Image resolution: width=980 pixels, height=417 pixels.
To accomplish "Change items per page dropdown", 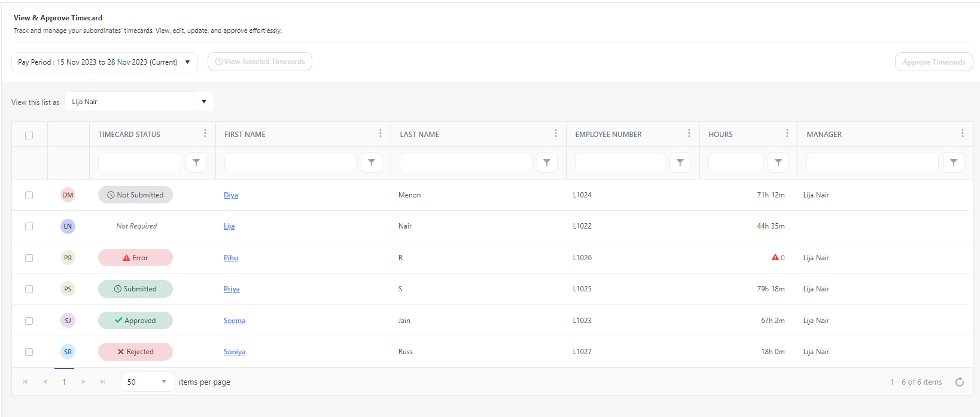I will click(x=147, y=382).
